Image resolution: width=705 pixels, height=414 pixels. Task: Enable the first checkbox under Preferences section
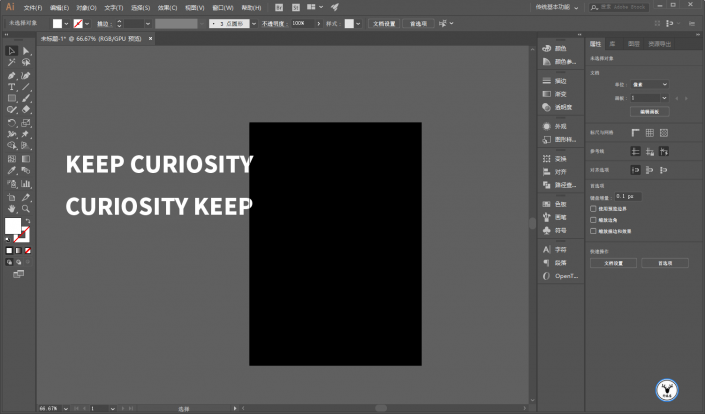tap(593, 209)
